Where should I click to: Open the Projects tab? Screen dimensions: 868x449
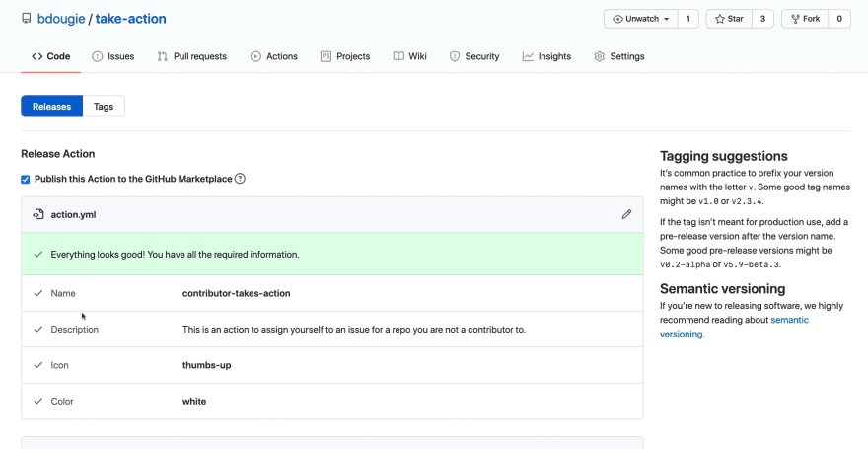click(x=345, y=56)
